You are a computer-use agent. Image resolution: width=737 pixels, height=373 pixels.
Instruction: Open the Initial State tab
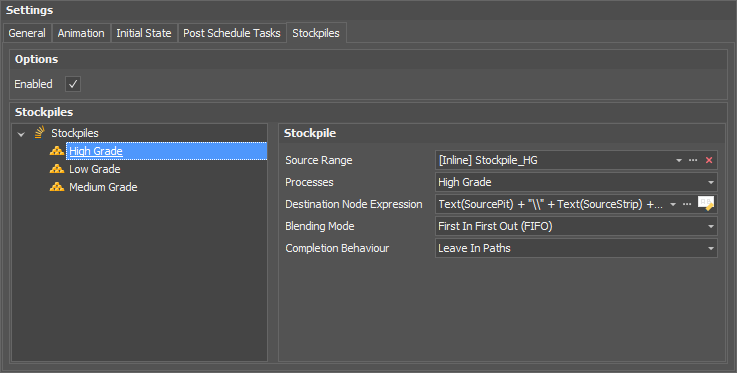(144, 33)
